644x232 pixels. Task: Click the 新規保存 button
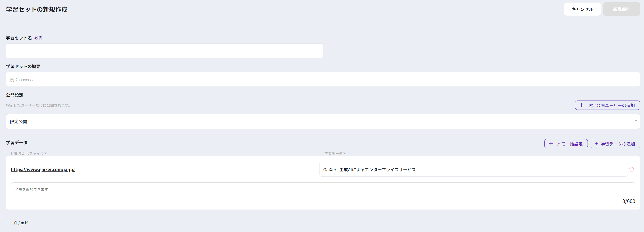pos(621,9)
